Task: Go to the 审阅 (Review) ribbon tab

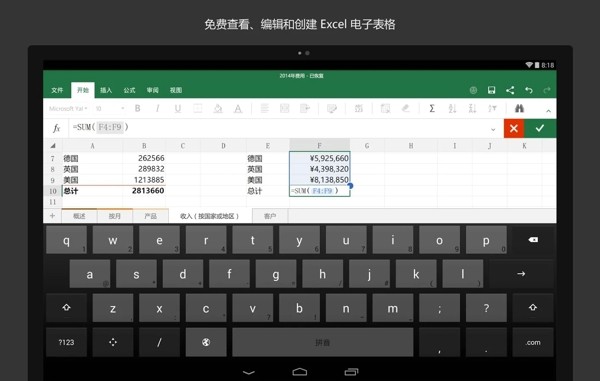Action: [x=153, y=90]
